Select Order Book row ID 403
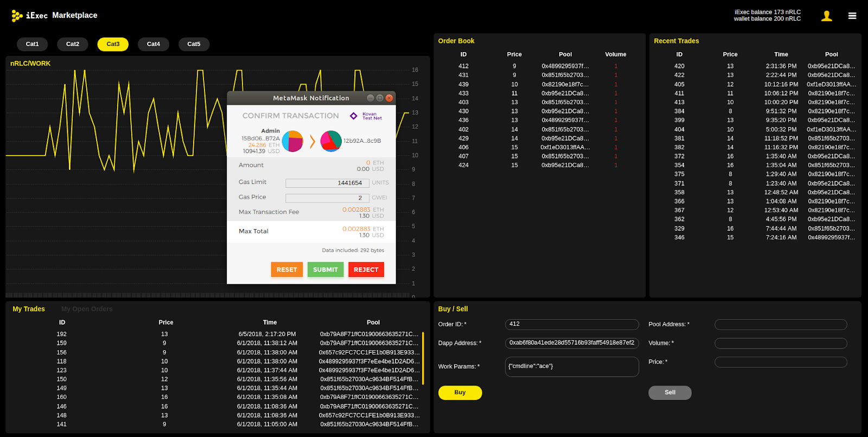The width and height of the screenshot is (868, 437). [540, 102]
